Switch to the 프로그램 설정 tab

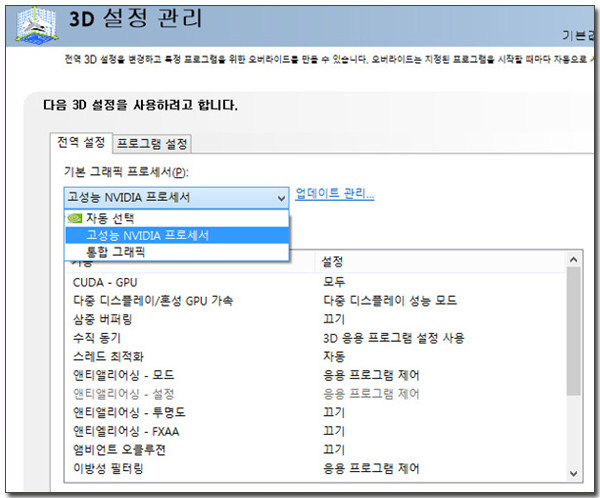point(152,144)
